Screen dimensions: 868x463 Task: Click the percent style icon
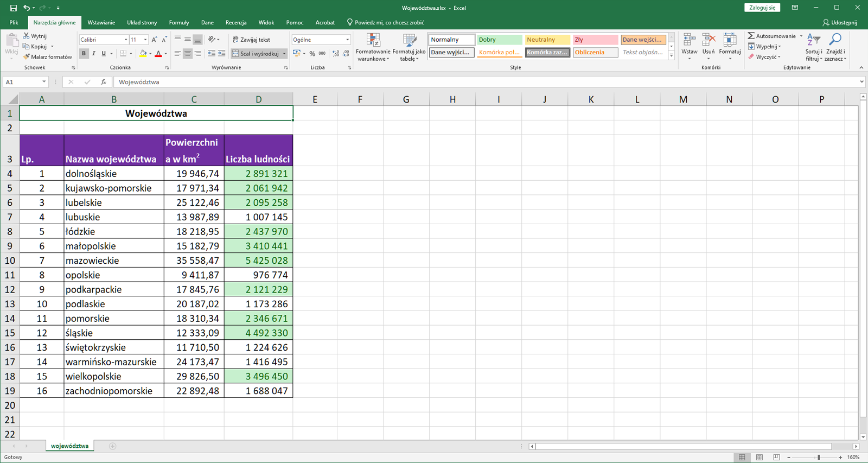coord(312,54)
